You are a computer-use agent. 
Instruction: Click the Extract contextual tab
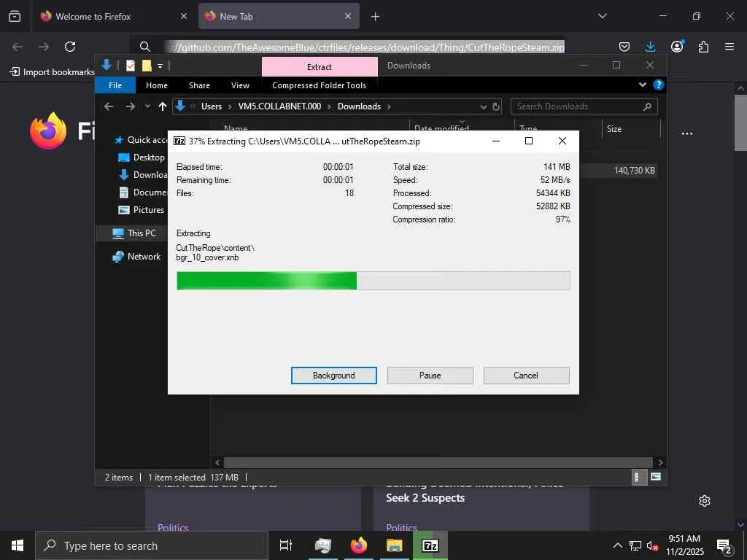tap(320, 66)
